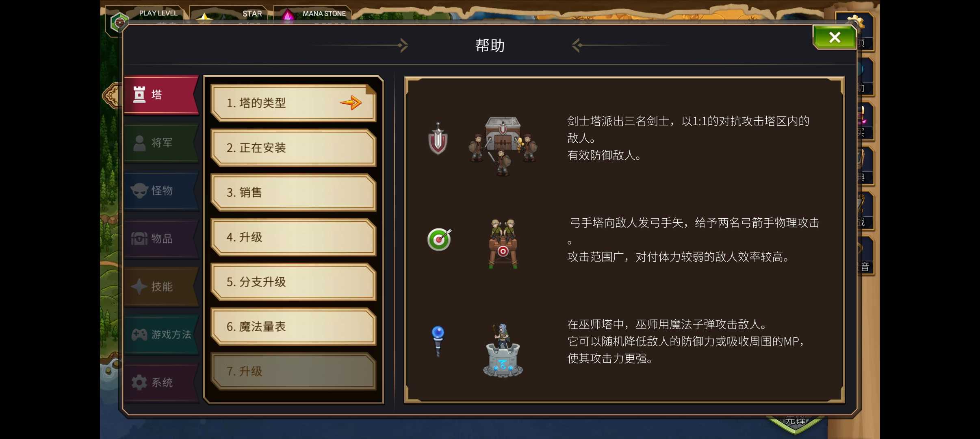Click the chest icon for 物品
Viewport: 980px width, 439px height.
(139, 238)
